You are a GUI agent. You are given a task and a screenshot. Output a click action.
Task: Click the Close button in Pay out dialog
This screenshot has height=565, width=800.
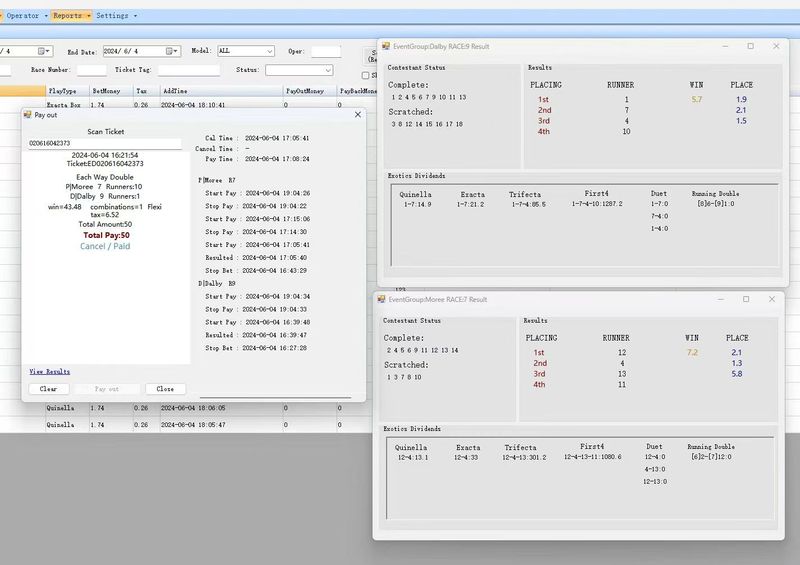click(165, 389)
